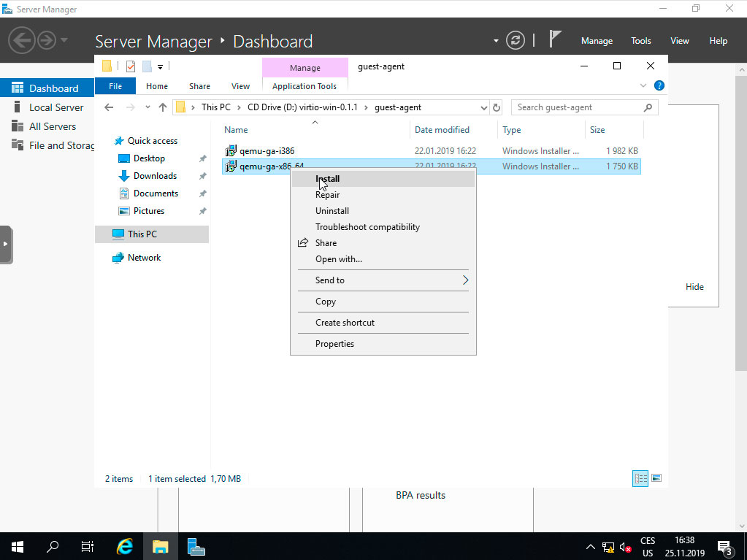This screenshot has height=560, width=747.
Task: Click the Hide button
Action: click(694, 286)
